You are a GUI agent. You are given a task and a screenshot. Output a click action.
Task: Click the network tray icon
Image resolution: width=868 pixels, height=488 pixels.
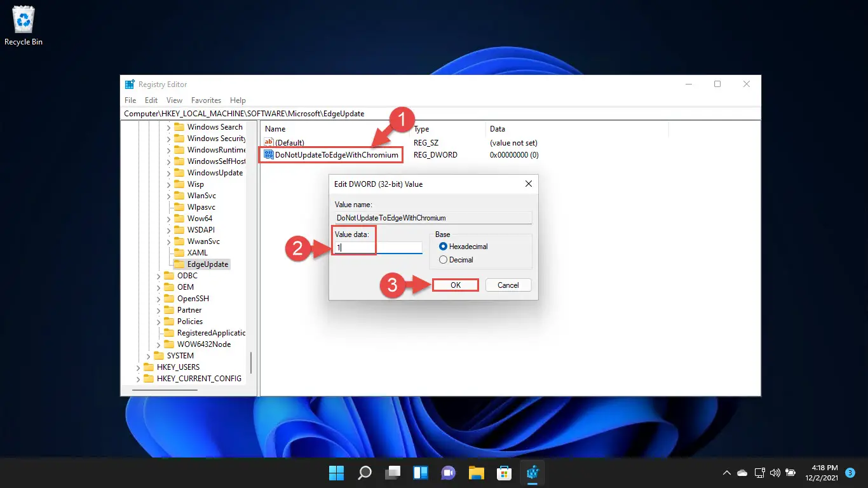pyautogui.click(x=759, y=473)
